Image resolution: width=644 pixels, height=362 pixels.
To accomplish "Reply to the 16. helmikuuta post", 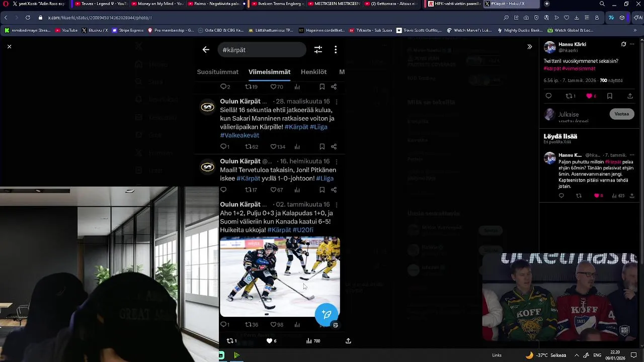I will tap(223, 190).
